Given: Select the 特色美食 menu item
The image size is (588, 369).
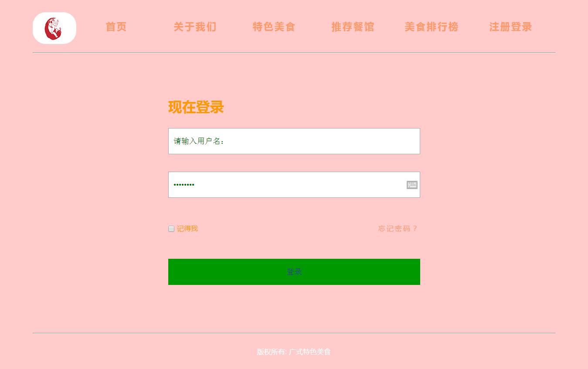Looking at the screenshot, I should point(274,27).
